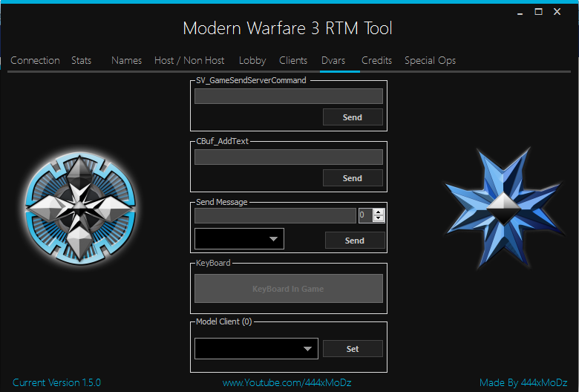Decrease the Send Message client number

point(379,218)
